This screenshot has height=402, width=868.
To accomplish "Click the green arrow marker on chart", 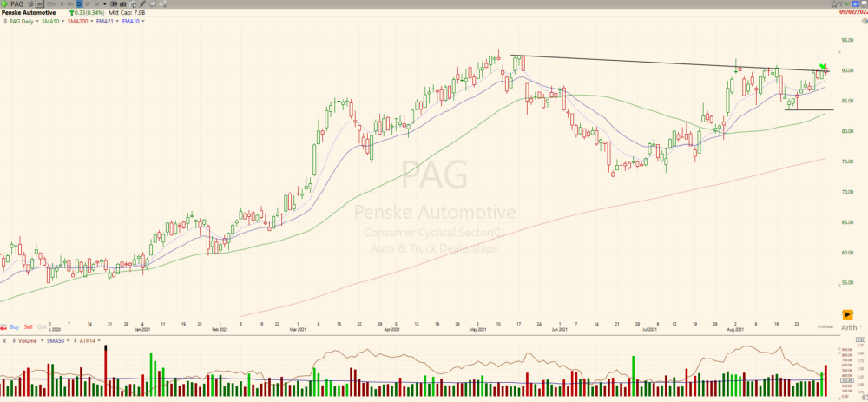I will [822, 67].
